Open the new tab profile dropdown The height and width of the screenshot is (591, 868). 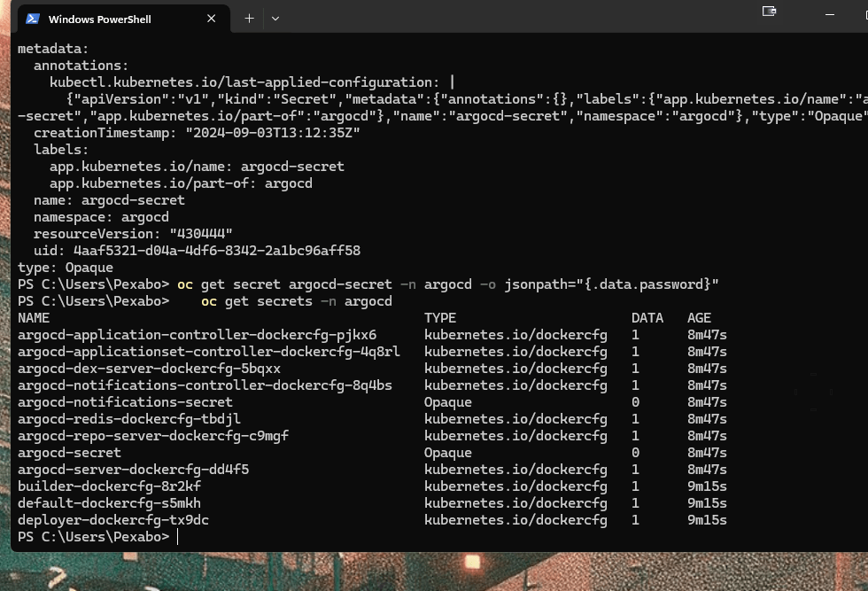click(x=275, y=19)
